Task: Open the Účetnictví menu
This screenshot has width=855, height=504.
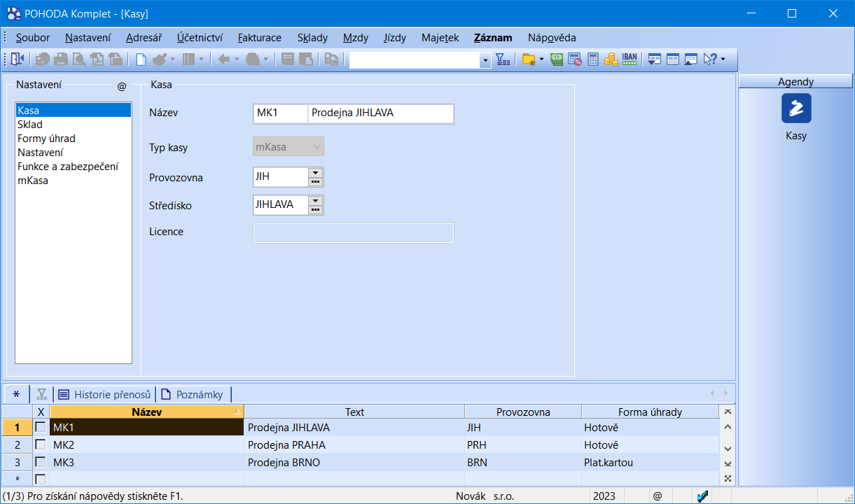Action: (200, 38)
